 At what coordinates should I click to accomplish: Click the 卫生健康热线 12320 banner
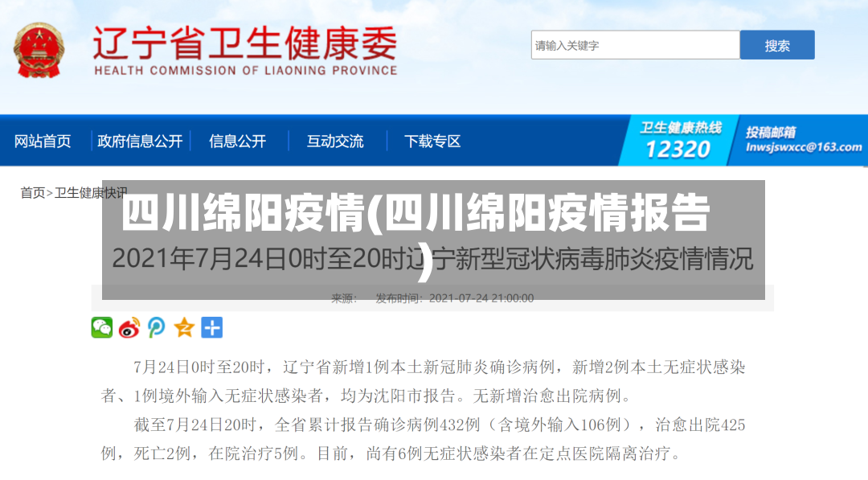click(x=680, y=141)
